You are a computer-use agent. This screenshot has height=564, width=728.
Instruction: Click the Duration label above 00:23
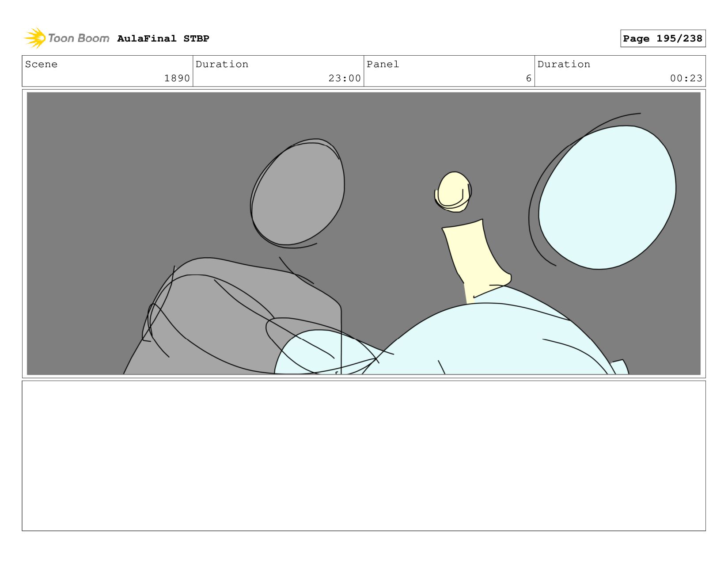coord(564,64)
